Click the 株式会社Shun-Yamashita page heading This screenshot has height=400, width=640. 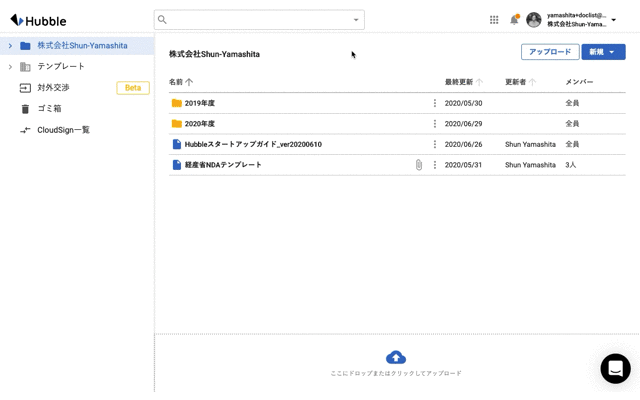214,54
